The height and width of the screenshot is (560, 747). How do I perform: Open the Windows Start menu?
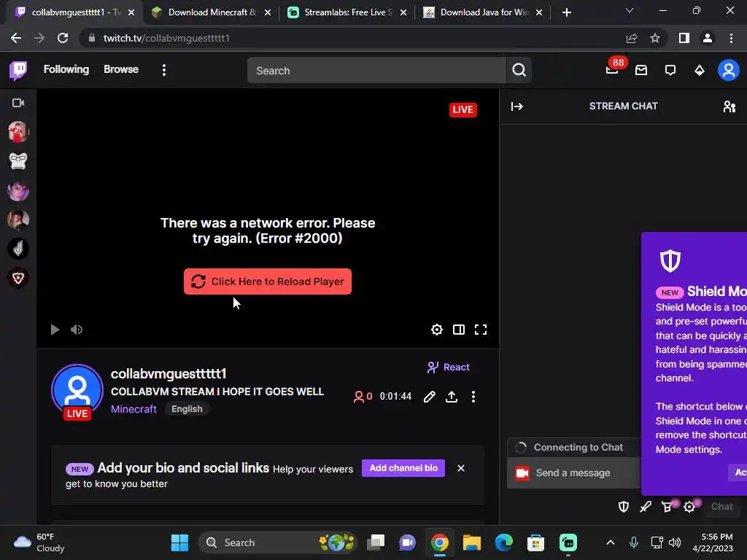179,542
